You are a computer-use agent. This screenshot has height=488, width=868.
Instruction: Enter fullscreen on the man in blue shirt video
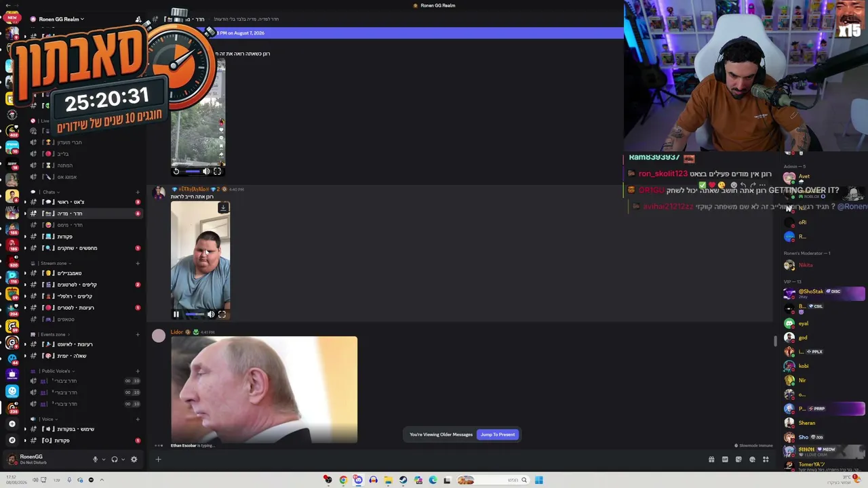pyautogui.click(x=222, y=314)
